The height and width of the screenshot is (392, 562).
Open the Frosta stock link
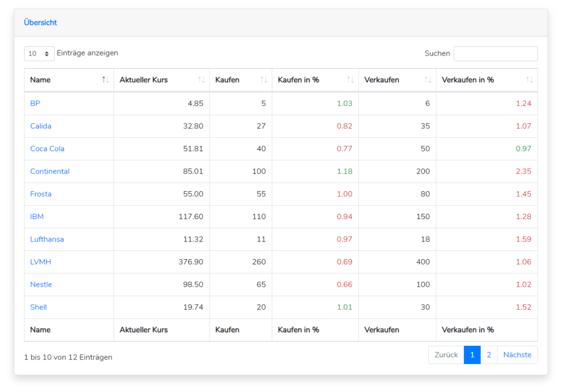[41, 194]
